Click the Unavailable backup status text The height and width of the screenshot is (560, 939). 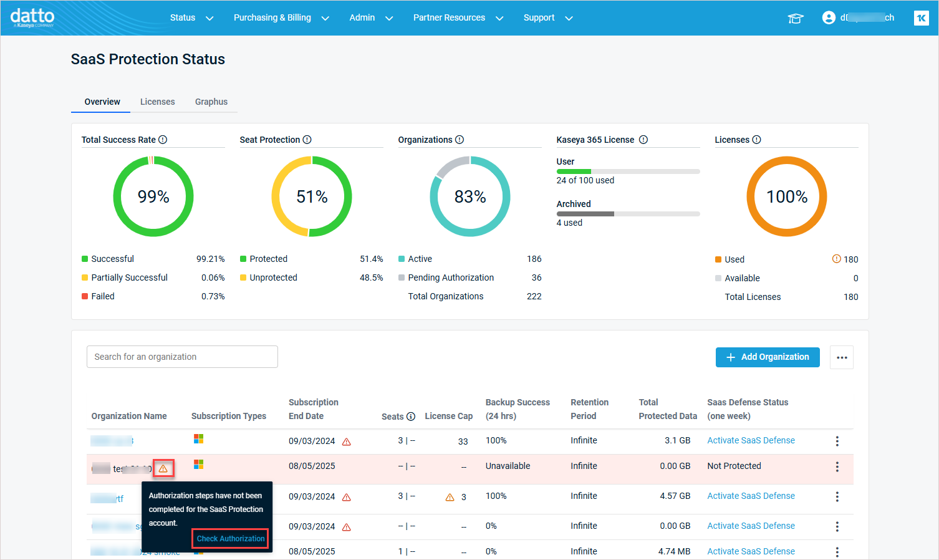(508, 466)
